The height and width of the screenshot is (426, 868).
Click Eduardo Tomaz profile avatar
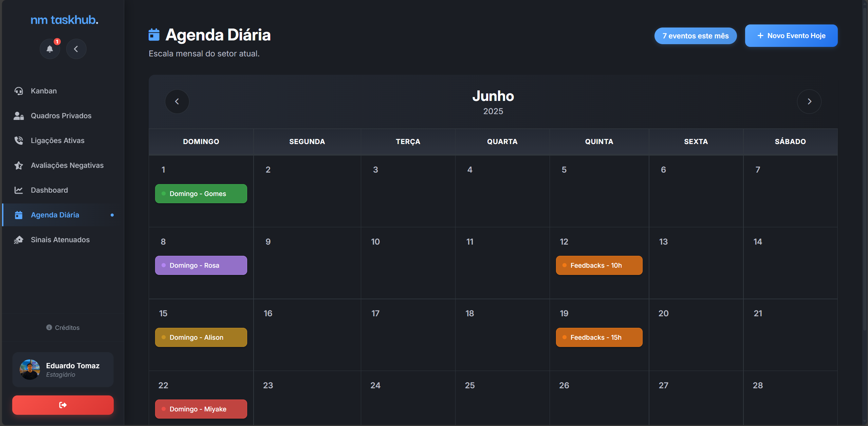30,370
